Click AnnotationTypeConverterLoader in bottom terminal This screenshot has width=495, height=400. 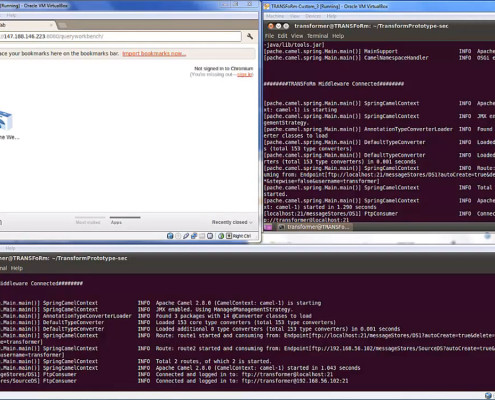(x=87, y=316)
